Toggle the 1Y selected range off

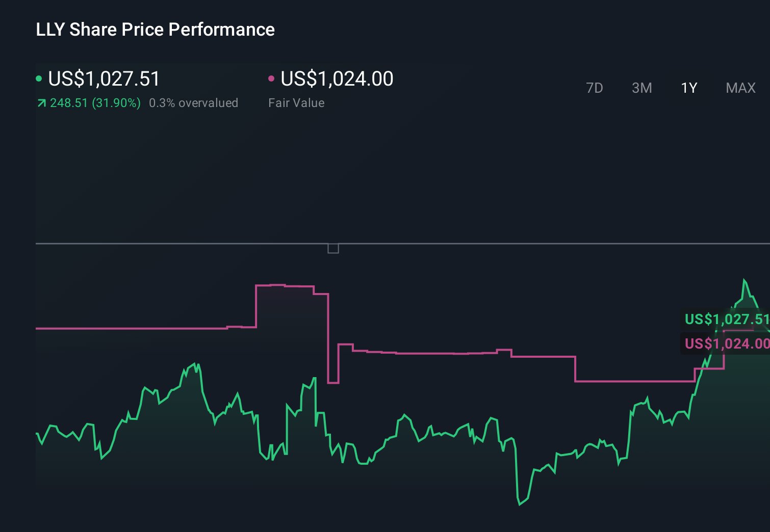click(x=689, y=88)
